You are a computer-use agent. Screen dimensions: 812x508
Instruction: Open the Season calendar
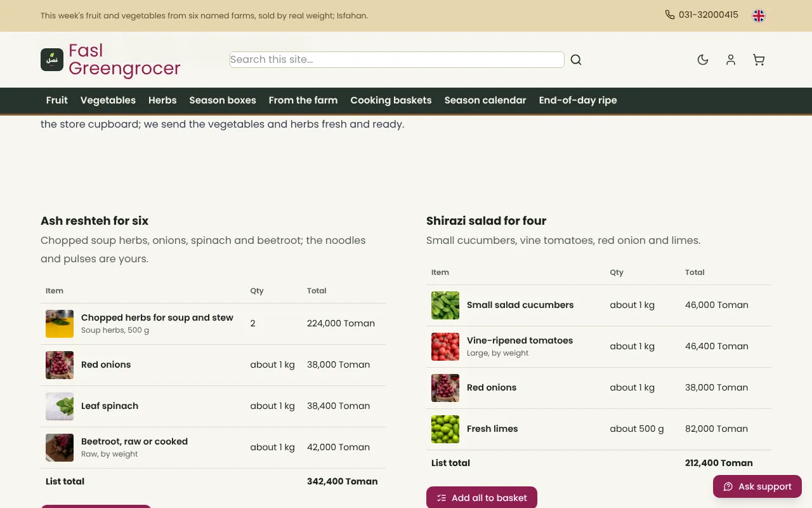485,100
